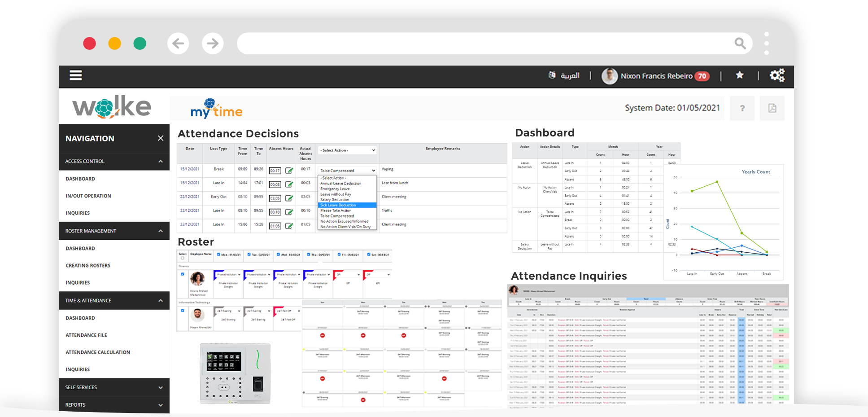Edit absent hours on the 15/12/2021 Break row
The image size is (868, 417).
coord(289,171)
